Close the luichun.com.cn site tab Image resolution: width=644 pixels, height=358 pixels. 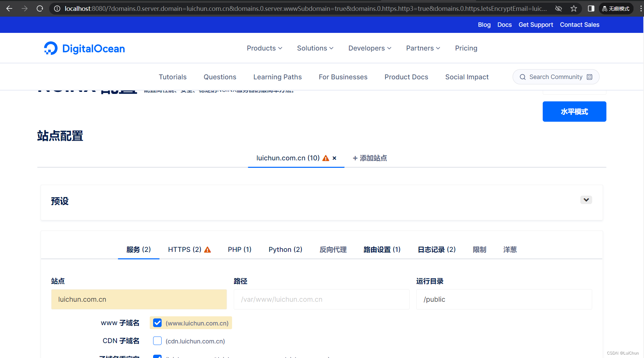[334, 158]
